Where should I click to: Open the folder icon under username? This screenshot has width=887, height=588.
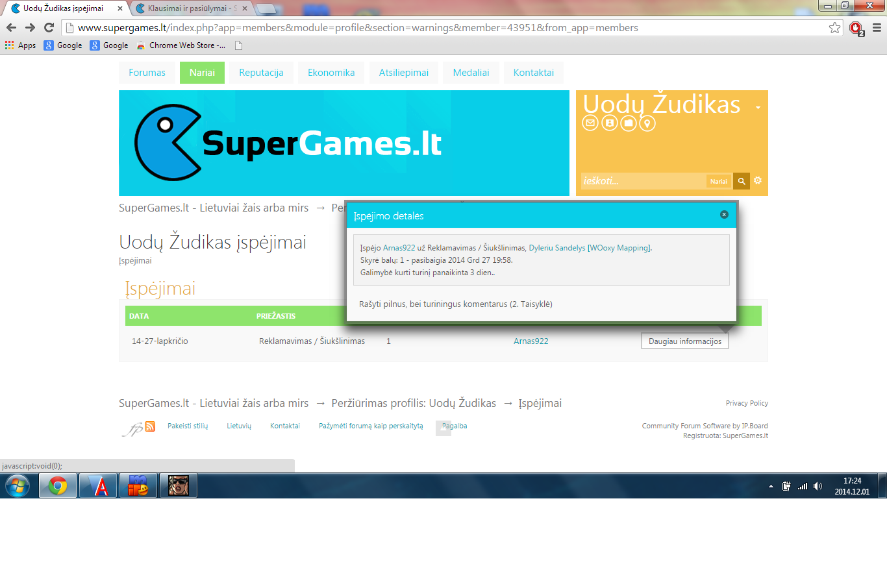click(628, 123)
